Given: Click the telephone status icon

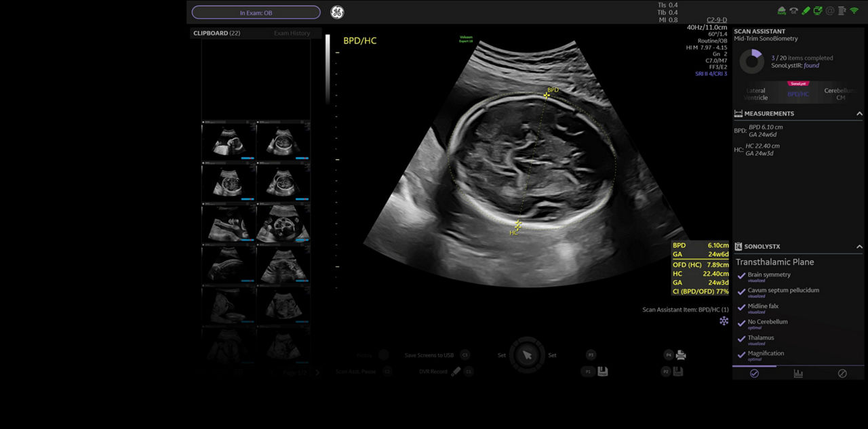Looking at the screenshot, I should tap(793, 11).
